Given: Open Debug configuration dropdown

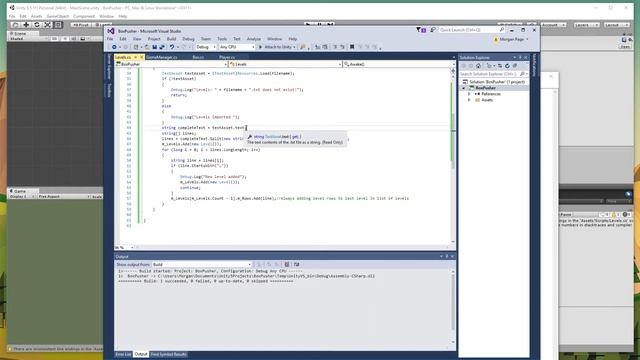Looking at the screenshot, I should pos(206,47).
